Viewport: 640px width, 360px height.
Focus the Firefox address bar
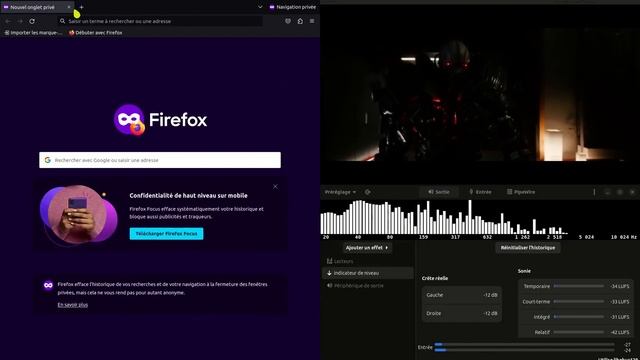coord(160,21)
